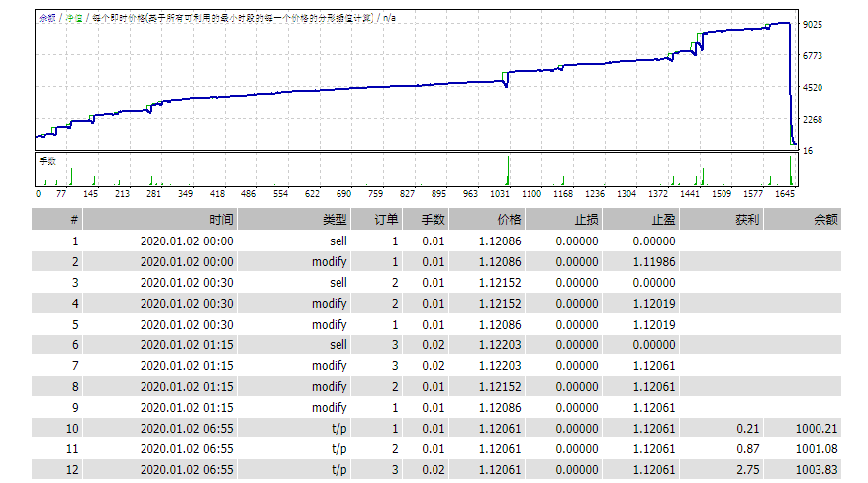Viewport: 868px width, 483px height.
Task: Select the 0.87 profit value in row 11
Action: 749,447
